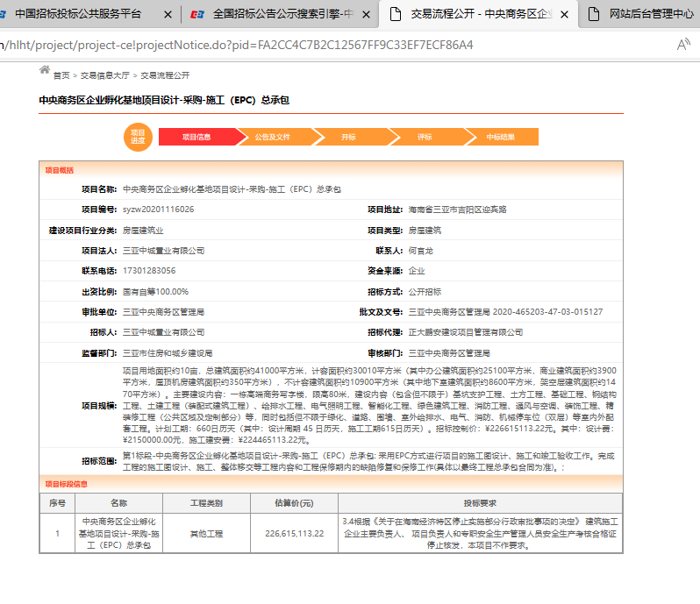Go to the 开标 progress step
Viewport: 700px width, 604px height.
click(348, 137)
